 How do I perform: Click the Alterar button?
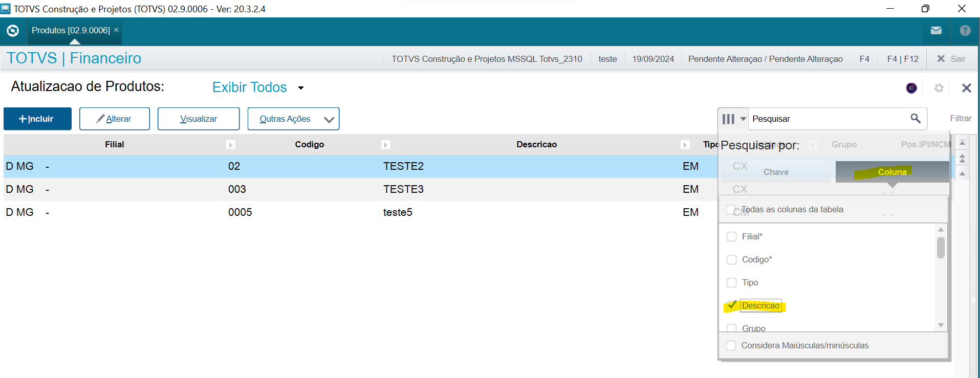click(115, 119)
